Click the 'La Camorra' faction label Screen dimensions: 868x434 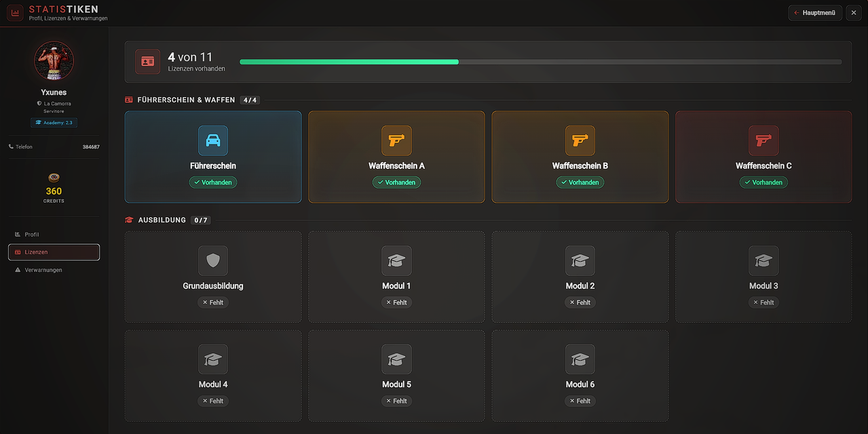pos(58,104)
